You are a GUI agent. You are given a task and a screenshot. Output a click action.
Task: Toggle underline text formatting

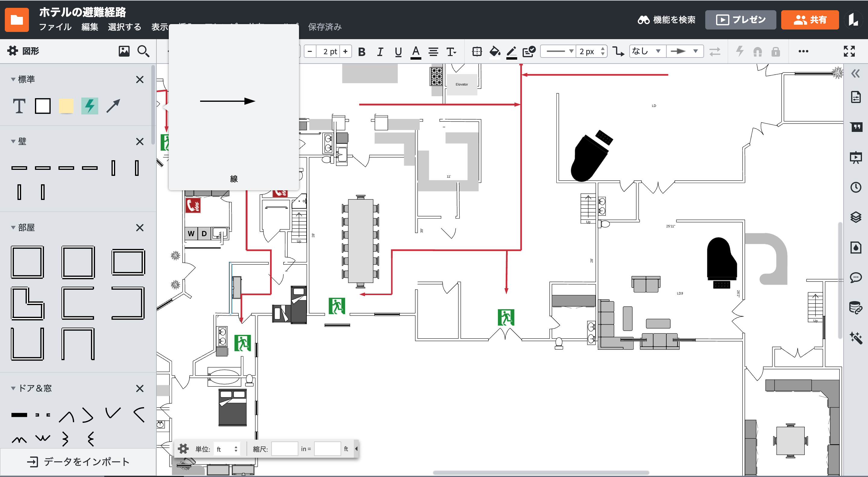[x=398, y=51]
